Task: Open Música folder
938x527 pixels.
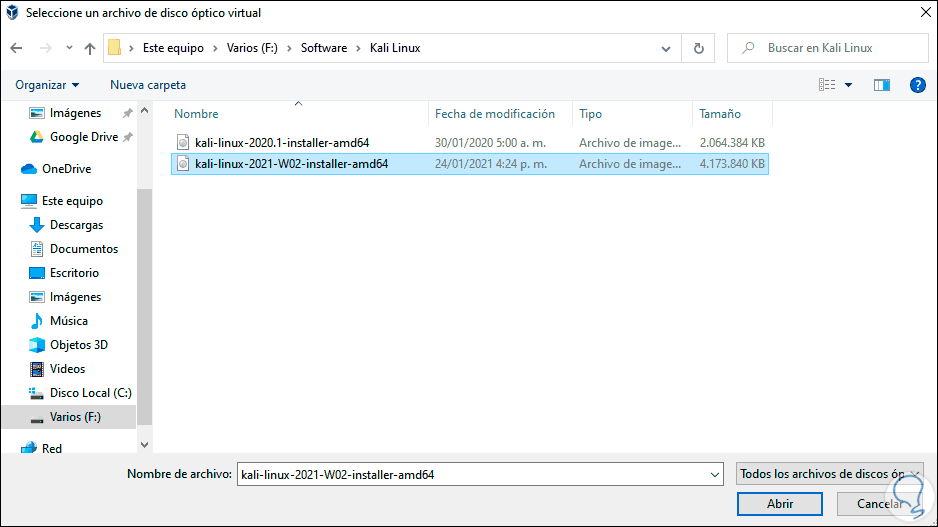Action: tap(69, 321)
